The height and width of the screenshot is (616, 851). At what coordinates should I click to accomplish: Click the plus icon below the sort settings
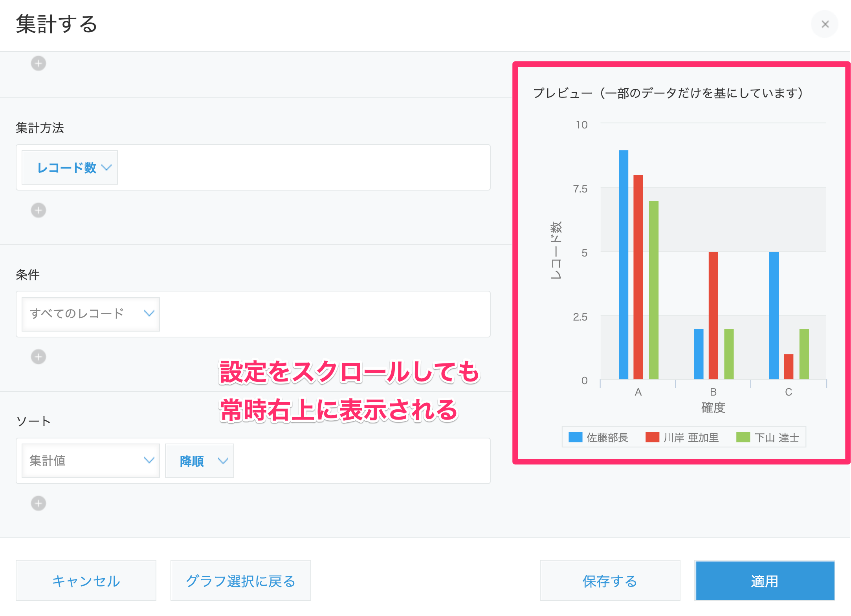tap(38, 503)
